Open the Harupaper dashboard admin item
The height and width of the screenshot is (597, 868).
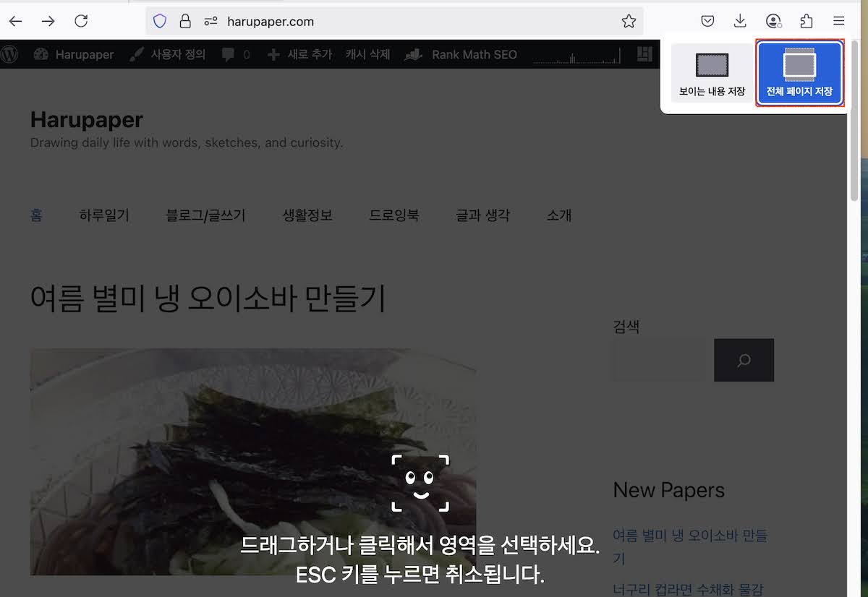point(74,54)
